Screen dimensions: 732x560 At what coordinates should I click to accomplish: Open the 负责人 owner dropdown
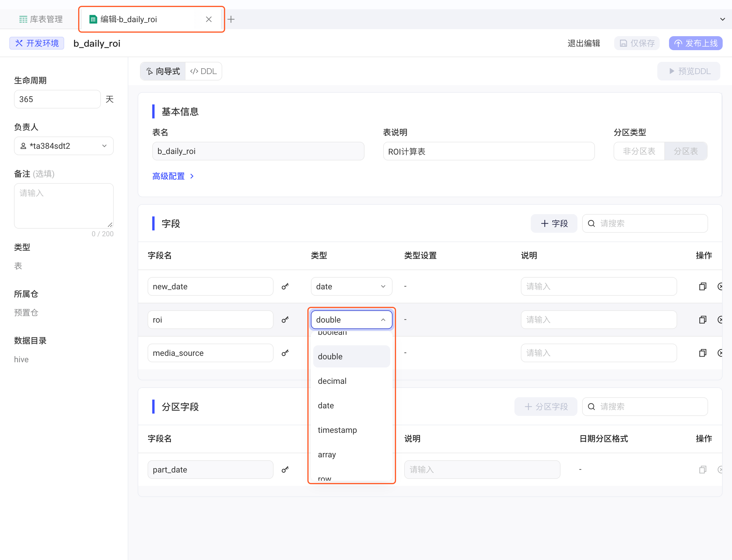click(x=64, y=146)
